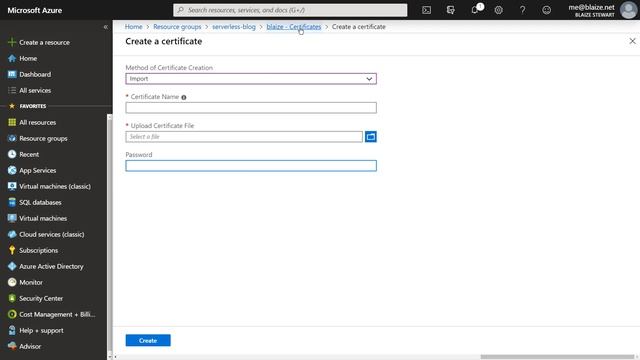Open Method of Certificate Creation dropdown
Viewport: 640px width, 360px height.
click(x=251, y=79)
